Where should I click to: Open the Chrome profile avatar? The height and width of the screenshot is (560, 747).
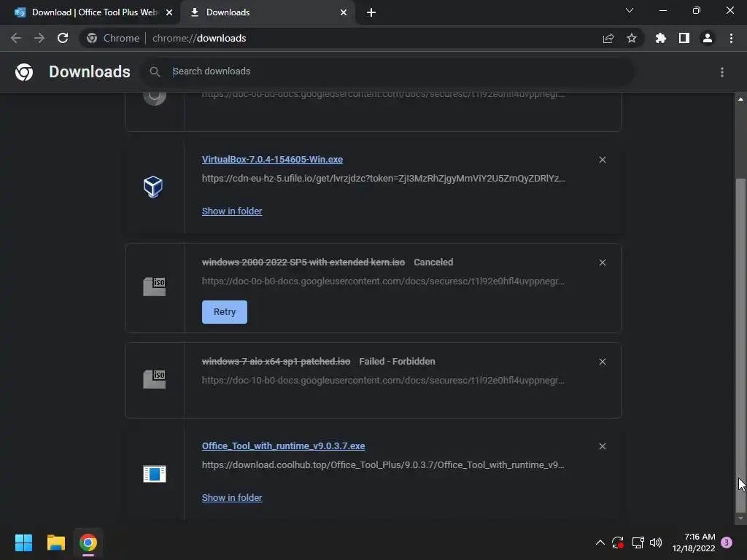point(708,38)
